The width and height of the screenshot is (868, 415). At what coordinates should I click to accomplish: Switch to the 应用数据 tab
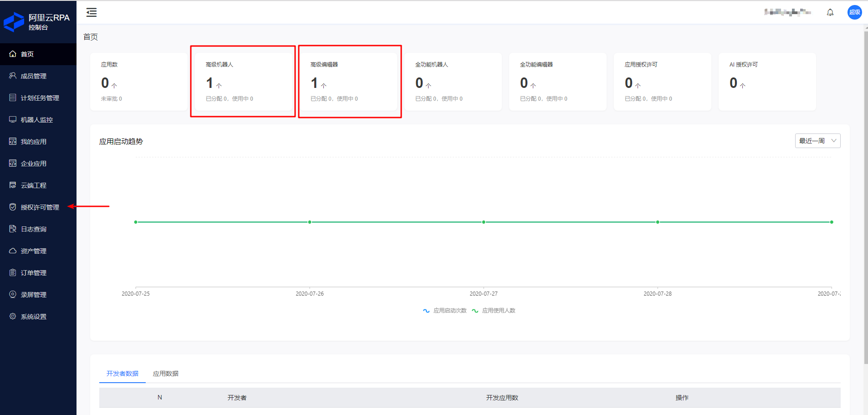(x=166, y=374)
